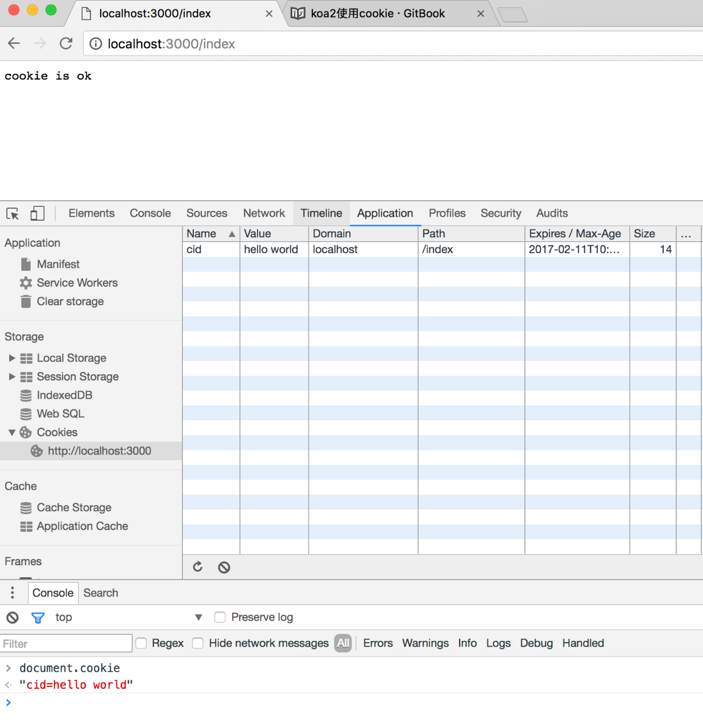Click the inspect element picker icon
This screenshot has width=703, height=728.
click(x=13, y=214)
